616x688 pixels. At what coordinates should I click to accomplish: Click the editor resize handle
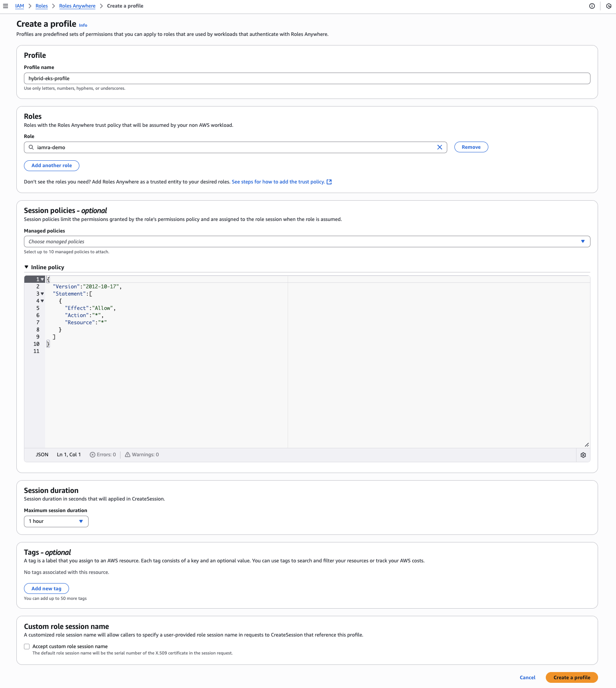586,445
